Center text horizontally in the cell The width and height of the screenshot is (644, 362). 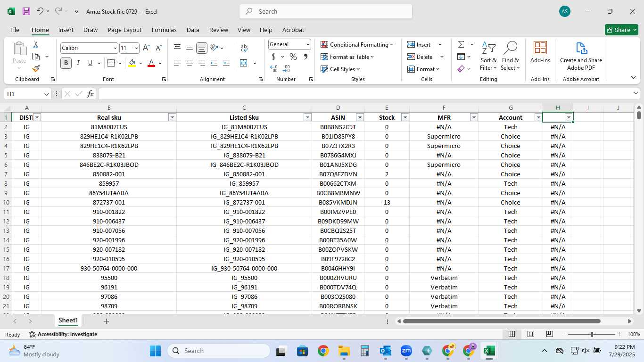coord(190,63)
